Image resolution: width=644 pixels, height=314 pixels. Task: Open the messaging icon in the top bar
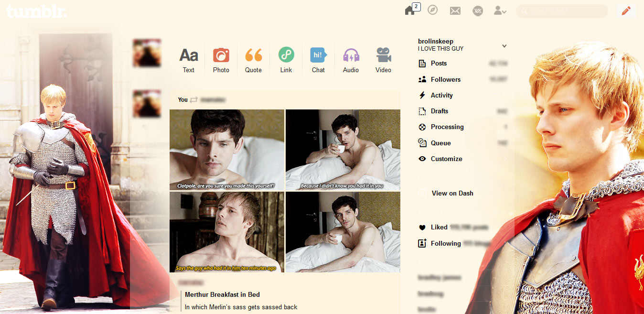coord(478,11)
